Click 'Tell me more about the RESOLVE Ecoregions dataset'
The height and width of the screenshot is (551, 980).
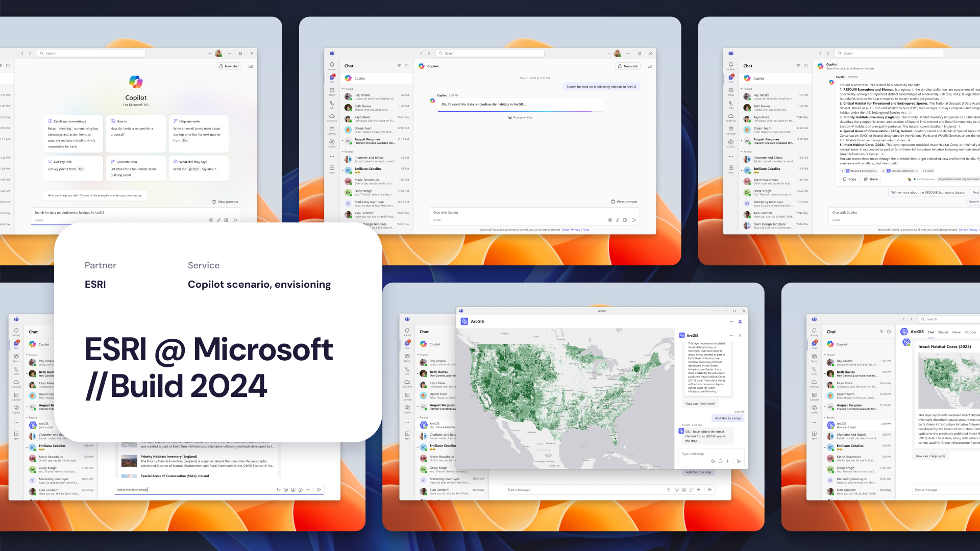[928, 193]
